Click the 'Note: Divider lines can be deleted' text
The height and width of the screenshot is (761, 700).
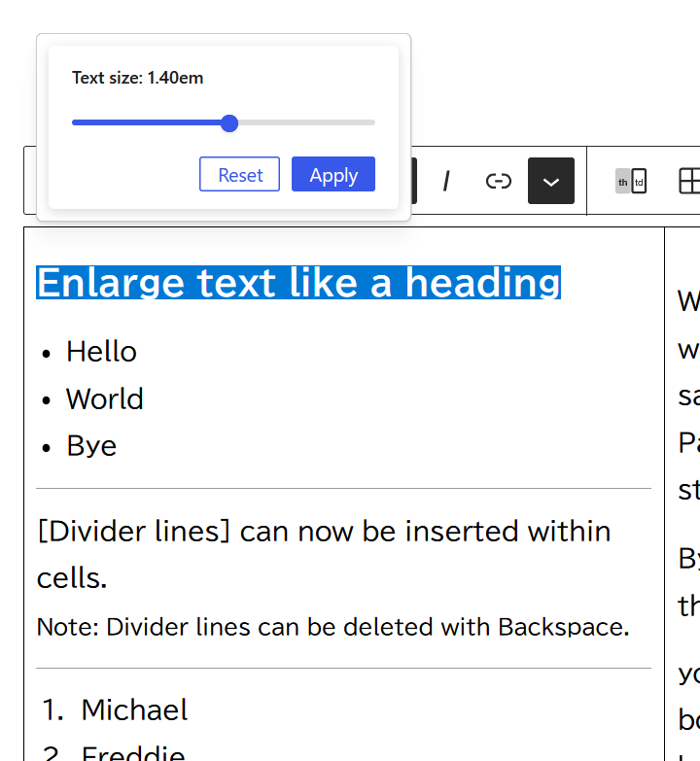[x=333, y=627]
